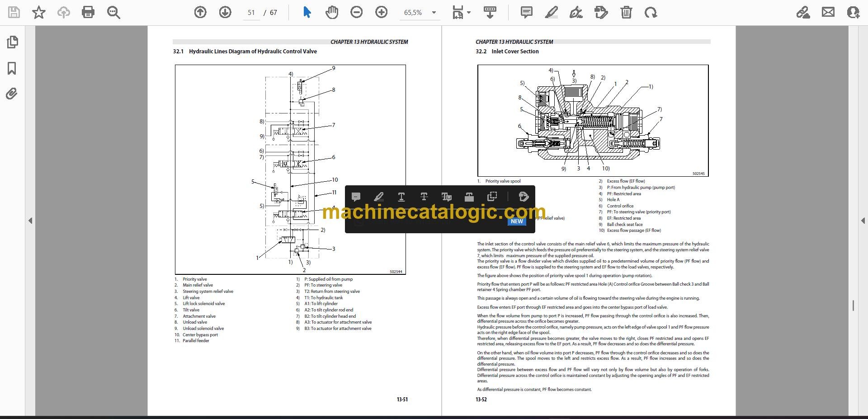
Task: Zoom in with the plus button
Action: point(382,13)
